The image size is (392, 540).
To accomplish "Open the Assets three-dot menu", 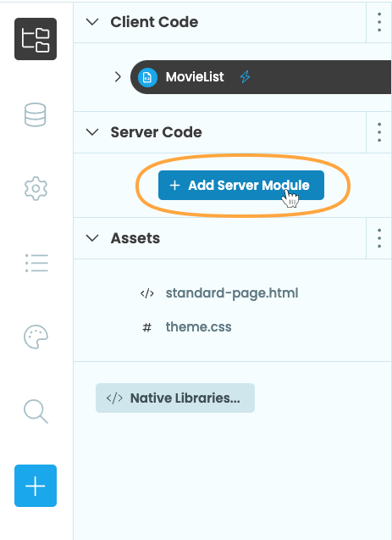I will (379, 238).
